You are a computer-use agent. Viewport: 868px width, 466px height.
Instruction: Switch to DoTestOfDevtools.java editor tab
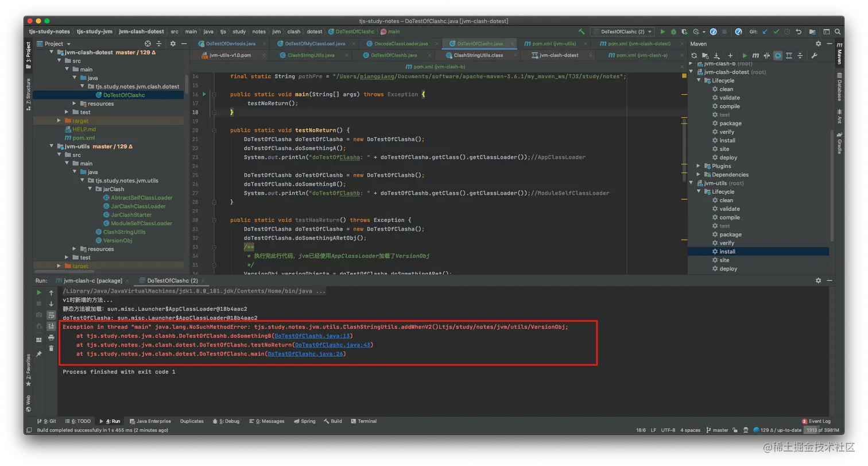[x=230, y=44]
